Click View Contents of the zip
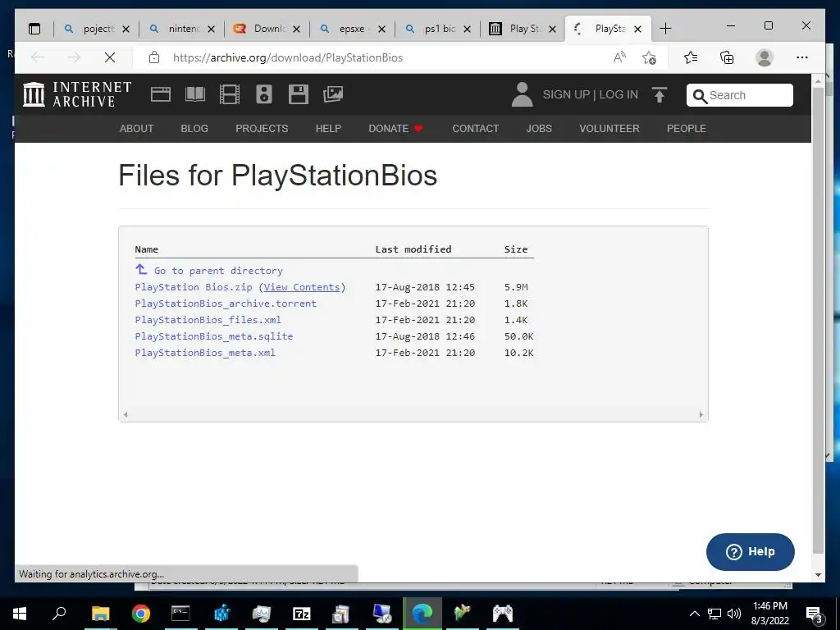 (x=302, y=287)
